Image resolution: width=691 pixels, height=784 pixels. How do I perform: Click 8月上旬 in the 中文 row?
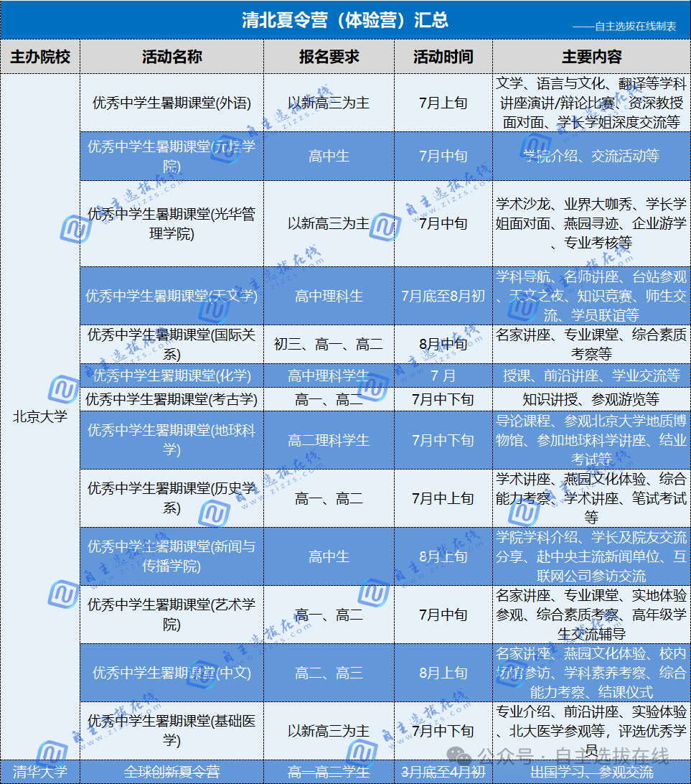tap(443, 673)
